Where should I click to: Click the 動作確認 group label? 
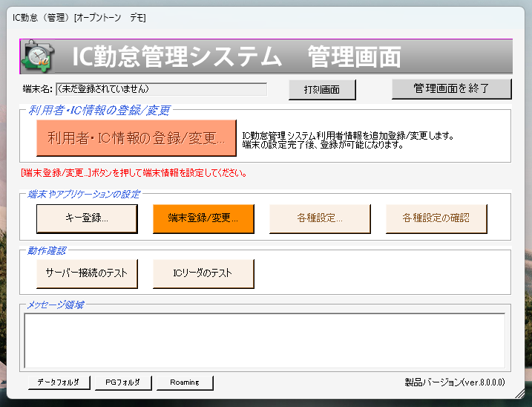(47, 251)
